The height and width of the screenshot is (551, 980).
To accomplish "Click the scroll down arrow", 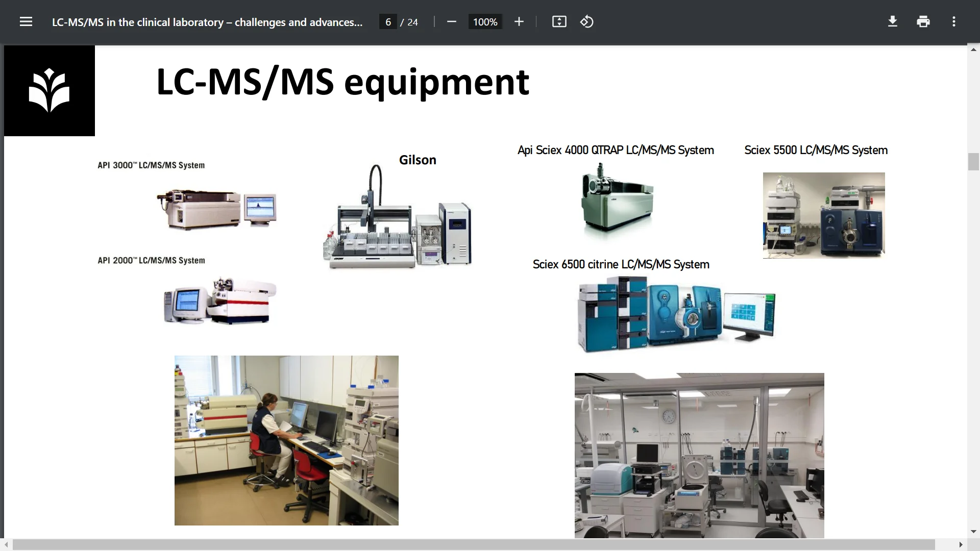I will (x=973, y=532).
